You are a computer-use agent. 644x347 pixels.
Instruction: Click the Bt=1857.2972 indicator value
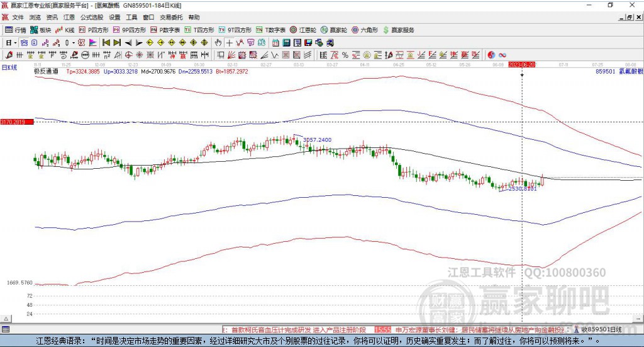point(231,72)
